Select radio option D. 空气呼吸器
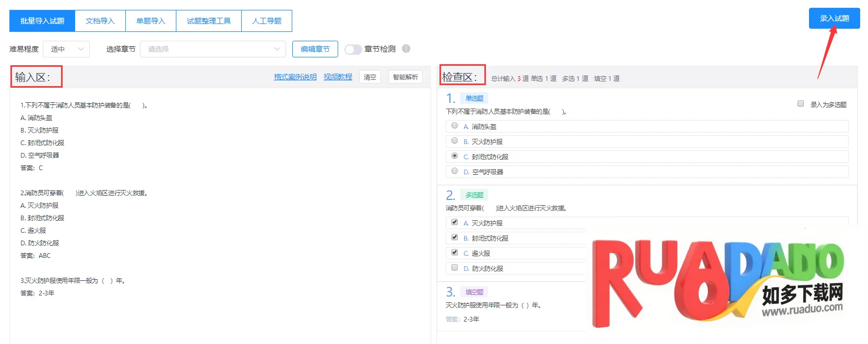Viewport: 868px width, 344px height. coord(455,171)
